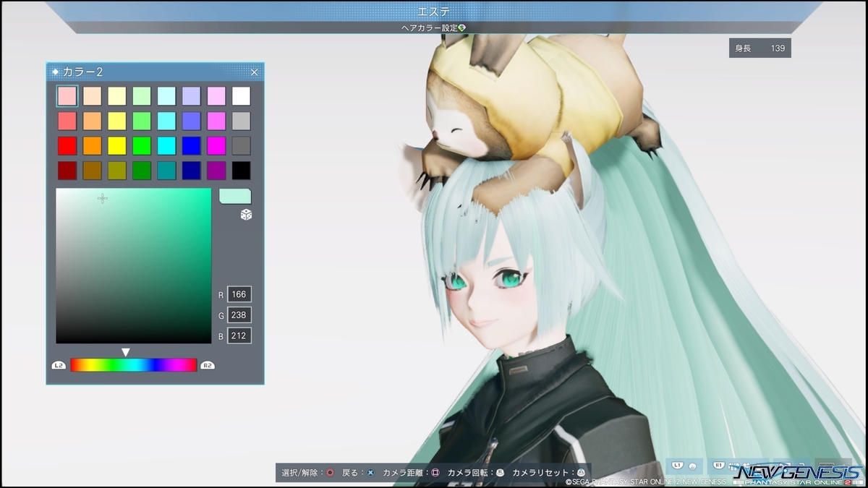Click the エステ title at top
Viewport: 868px width, 488px height.
[x=433, y=12]
